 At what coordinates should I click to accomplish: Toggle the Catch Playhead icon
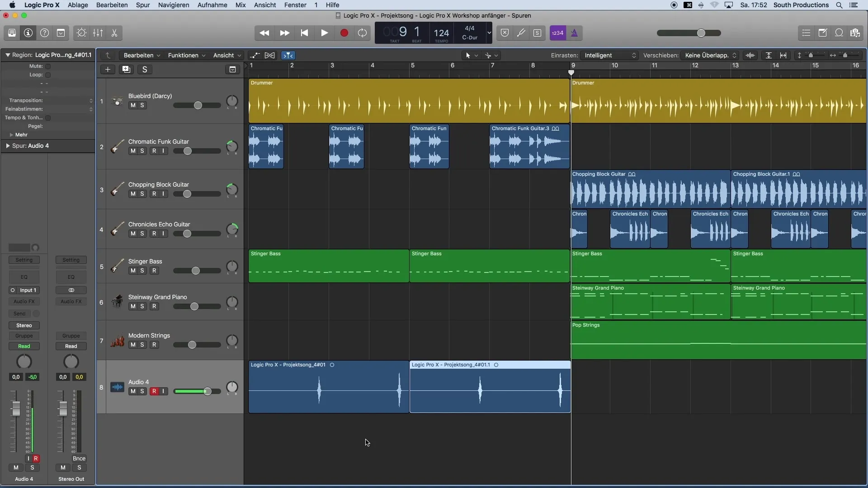tap(288, 55)
